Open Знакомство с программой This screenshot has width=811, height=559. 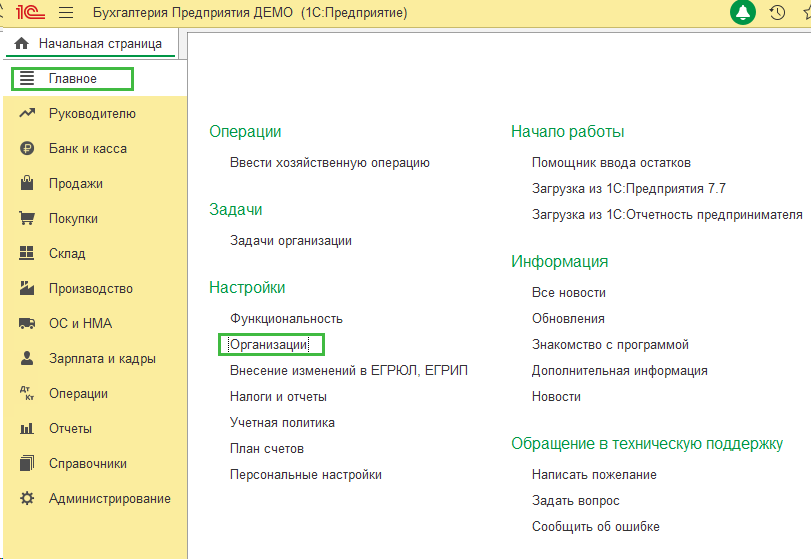(610, 344)
